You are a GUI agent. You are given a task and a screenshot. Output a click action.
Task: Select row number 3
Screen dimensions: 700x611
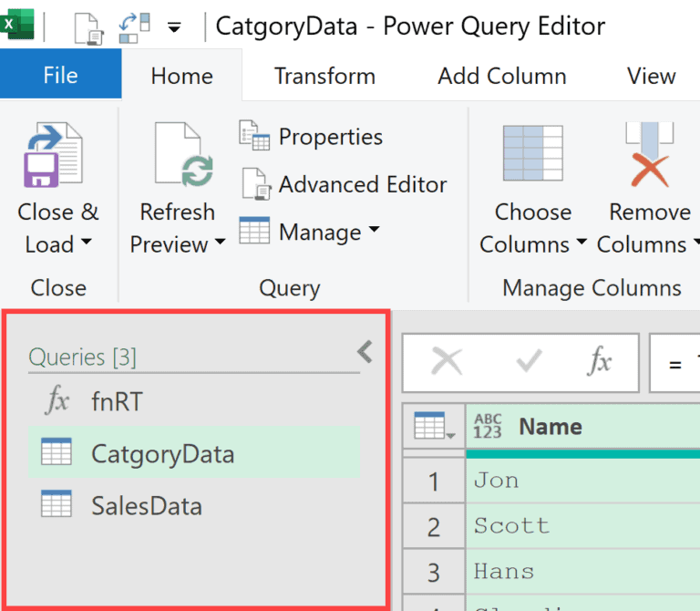tap(434, 572)
